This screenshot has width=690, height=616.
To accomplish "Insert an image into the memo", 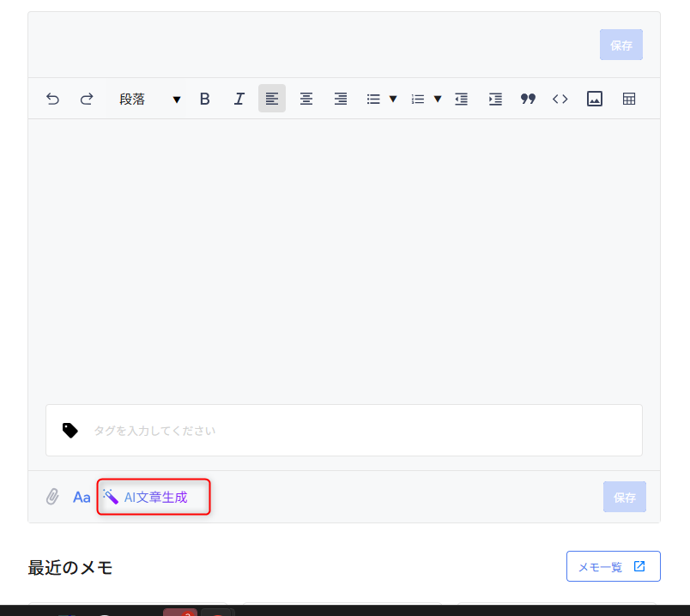I will 595,99.
